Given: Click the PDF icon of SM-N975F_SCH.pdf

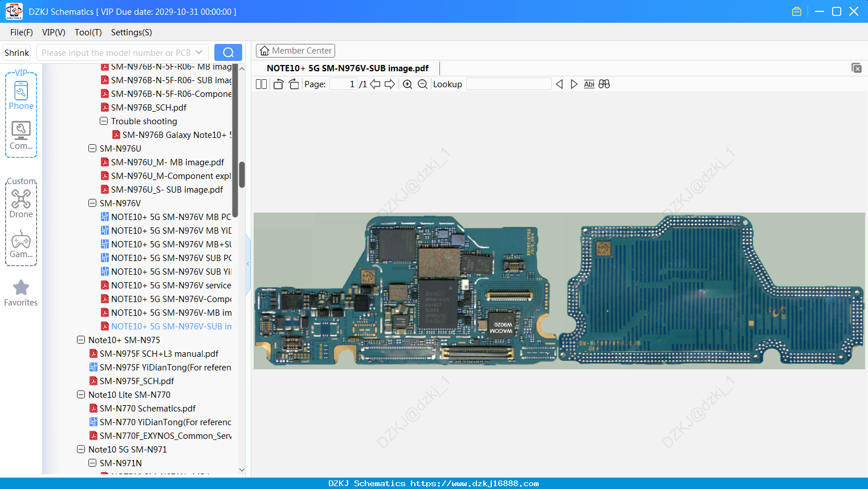Looking at the screenshot, I should [93, 381].
